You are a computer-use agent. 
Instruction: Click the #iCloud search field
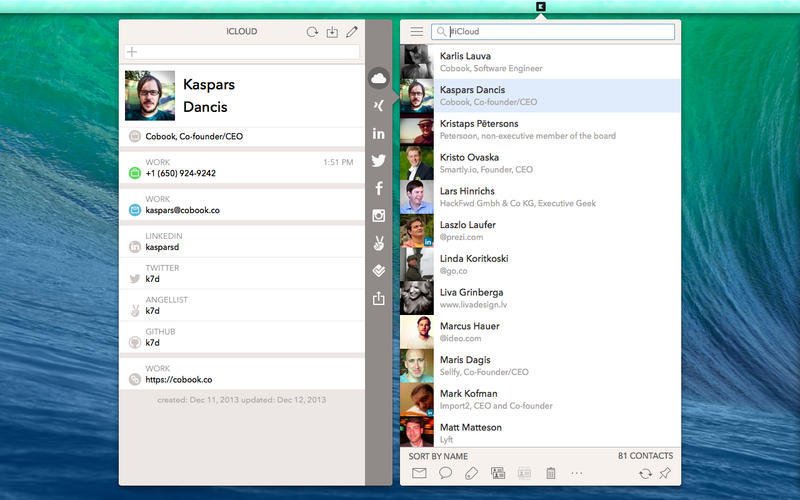pos(553,32)
